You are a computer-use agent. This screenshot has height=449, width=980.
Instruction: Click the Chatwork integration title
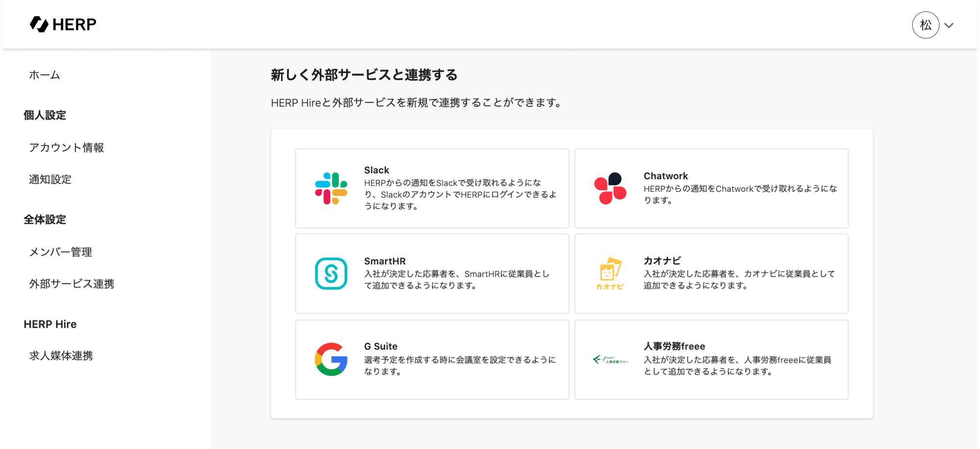[665, 176]
